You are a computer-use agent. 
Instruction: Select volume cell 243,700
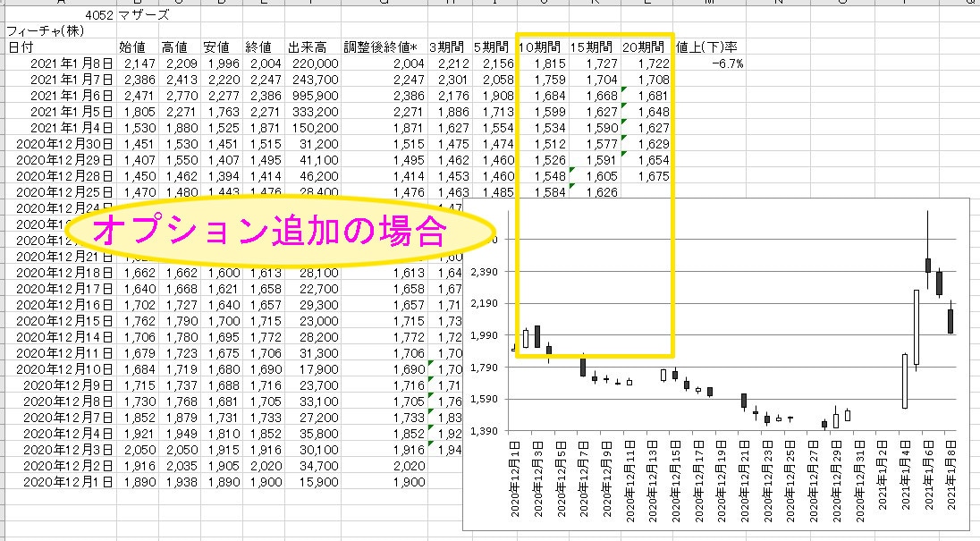pos(312,80)
